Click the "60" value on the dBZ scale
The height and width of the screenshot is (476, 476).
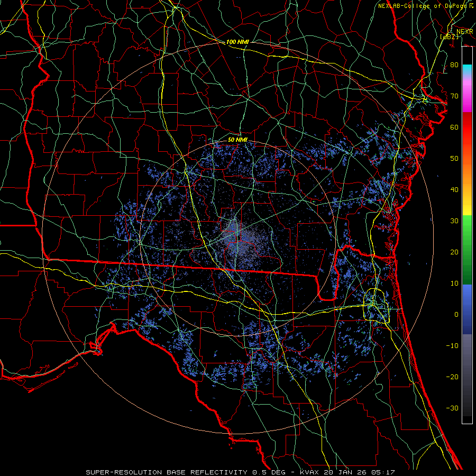[x=454, y=127]
